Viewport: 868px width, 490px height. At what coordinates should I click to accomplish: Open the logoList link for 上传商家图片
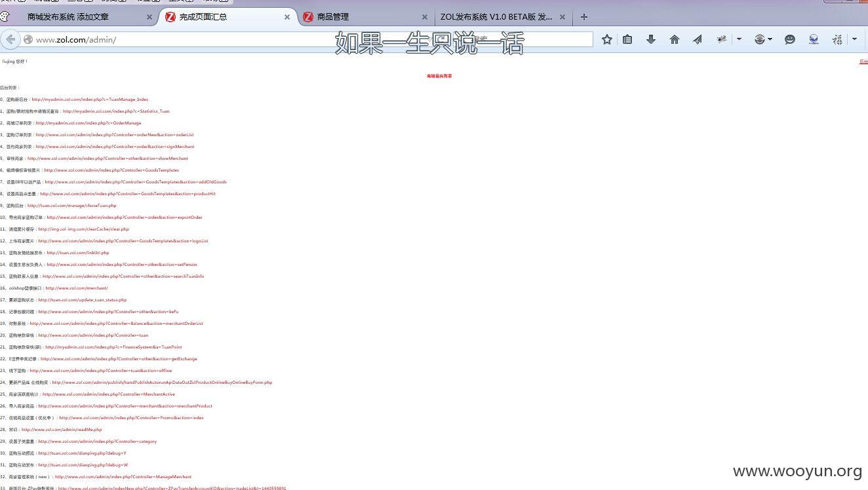point(123,241)
